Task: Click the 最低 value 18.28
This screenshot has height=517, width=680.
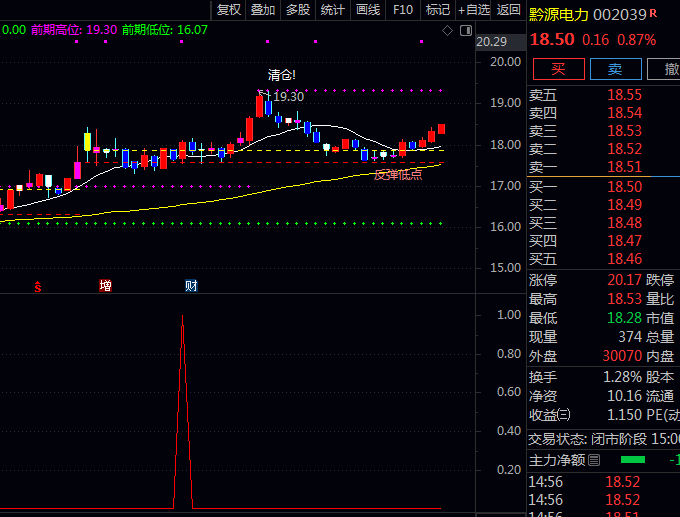Action: tap(624, 318)
